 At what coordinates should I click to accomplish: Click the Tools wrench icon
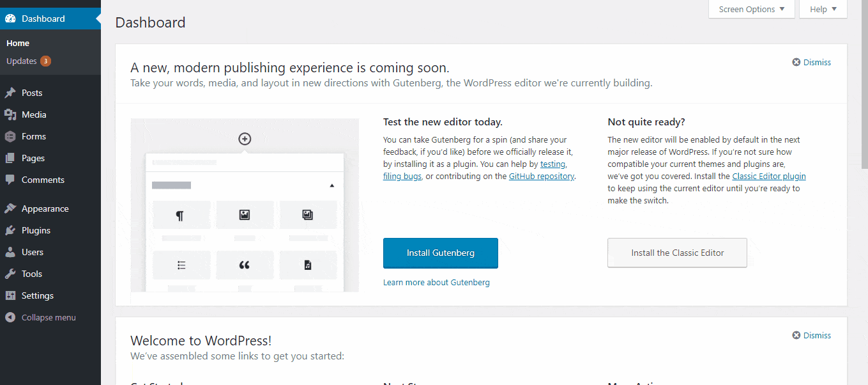click(x=10, y=274)
